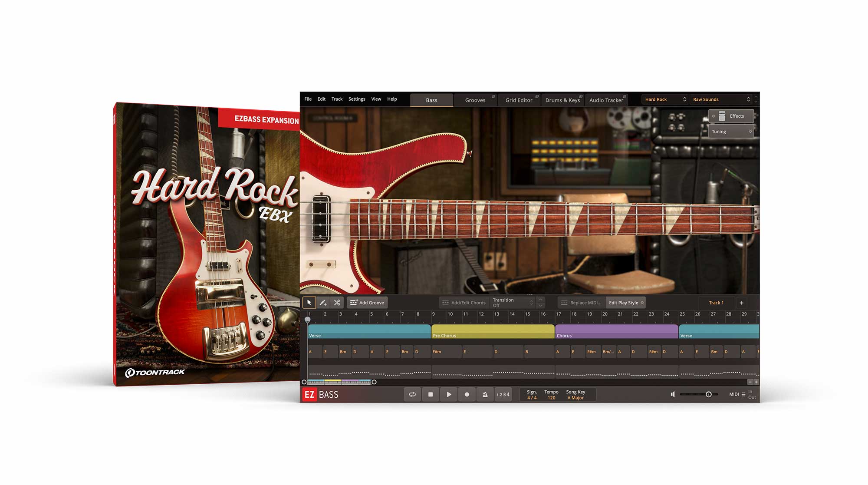868x485 pixels.
Task: Switch to the Grooves tab
Action: point(475,100)
